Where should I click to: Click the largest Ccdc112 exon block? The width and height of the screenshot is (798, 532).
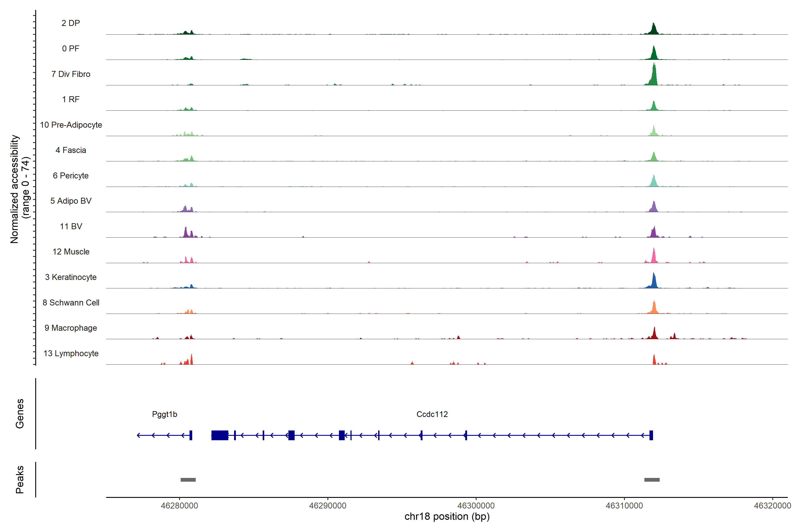[x=220, y=435]
